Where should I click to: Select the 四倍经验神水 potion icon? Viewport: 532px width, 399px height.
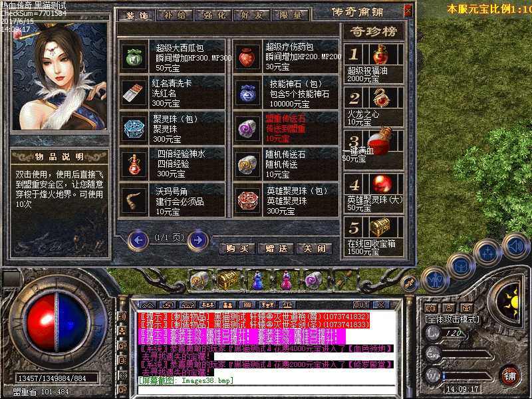pyautogui.click(x=134, y=164)
